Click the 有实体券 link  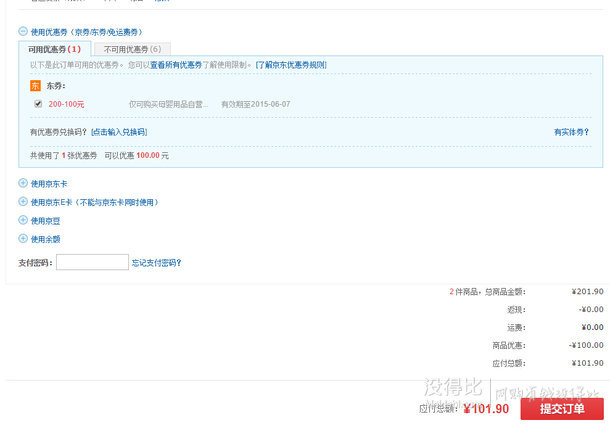point(573,132)
